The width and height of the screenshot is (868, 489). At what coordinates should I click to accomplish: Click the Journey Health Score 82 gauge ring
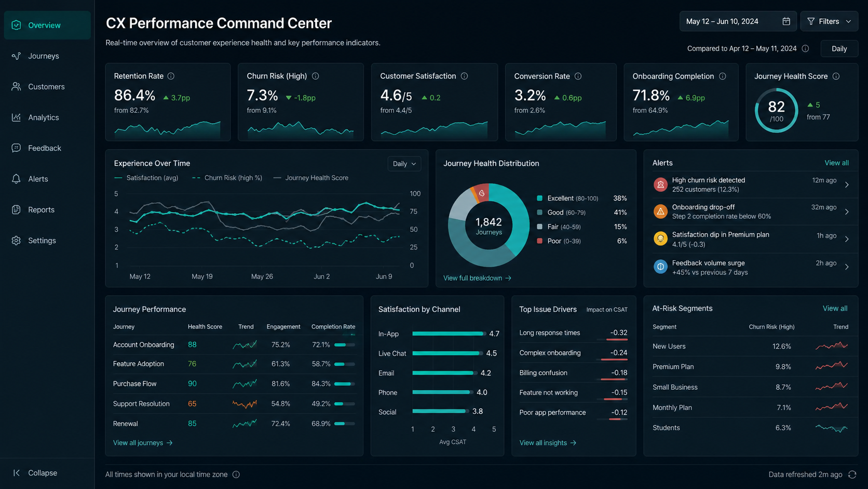[776, 110]
